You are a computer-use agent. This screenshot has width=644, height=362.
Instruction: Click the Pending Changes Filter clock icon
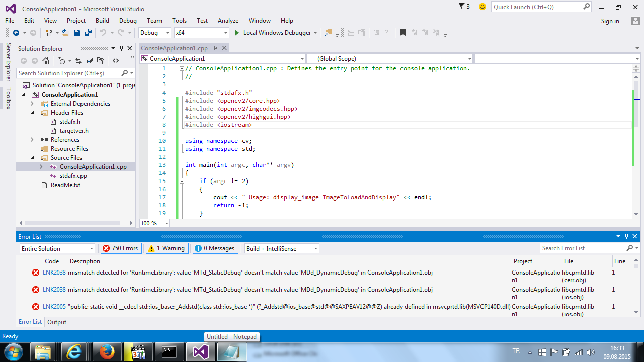pos(61,61)
